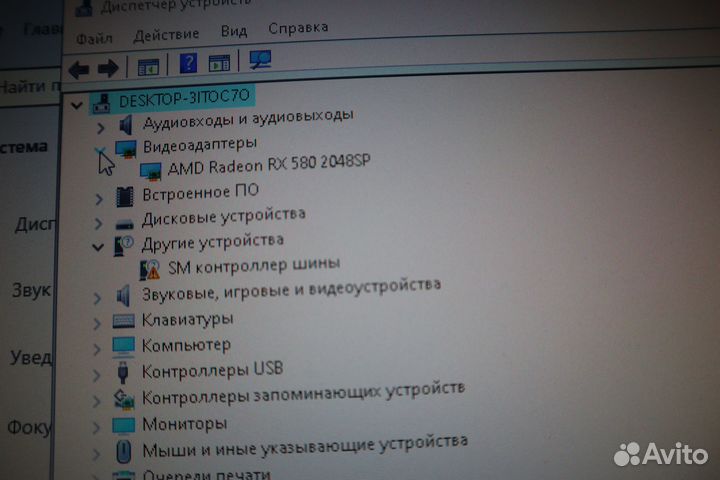Screen dimensions: 720x480
Task: Click the DESKTOP-3ITOC70 computer icon
Action: [101, 104]
